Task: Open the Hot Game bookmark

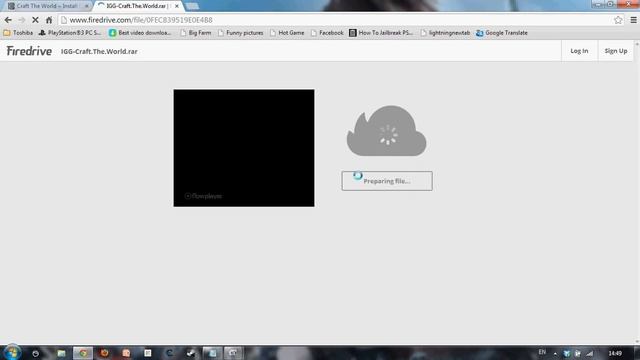Action: [x=287, y=33]
